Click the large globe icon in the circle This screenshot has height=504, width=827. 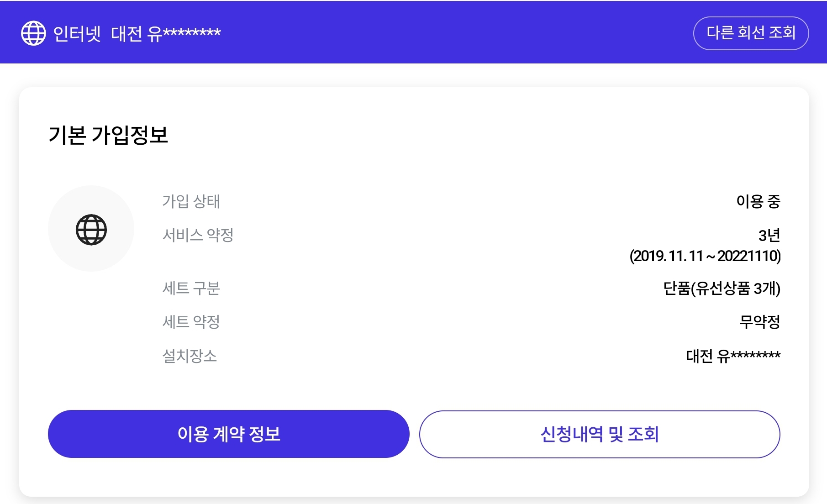[x=91, y=230]
